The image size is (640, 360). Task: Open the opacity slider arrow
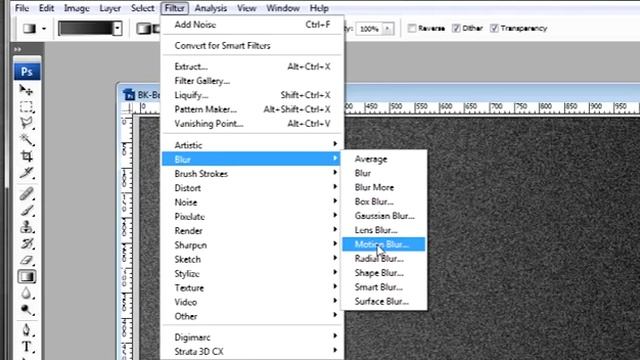coord(387,29)
